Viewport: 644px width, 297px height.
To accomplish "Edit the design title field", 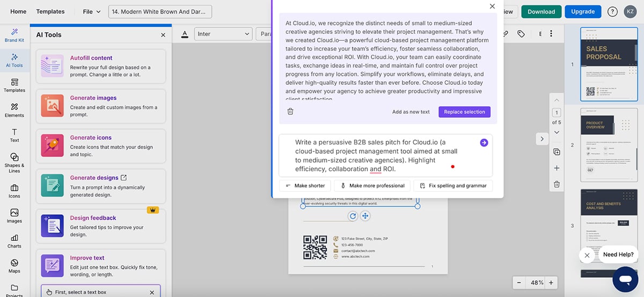I will (160, 11).
